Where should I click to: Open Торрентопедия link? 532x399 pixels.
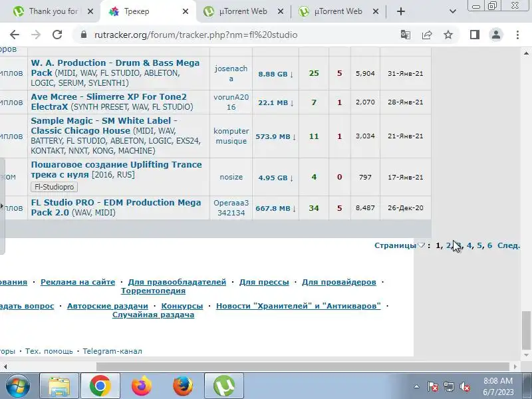tap(153, 291)
